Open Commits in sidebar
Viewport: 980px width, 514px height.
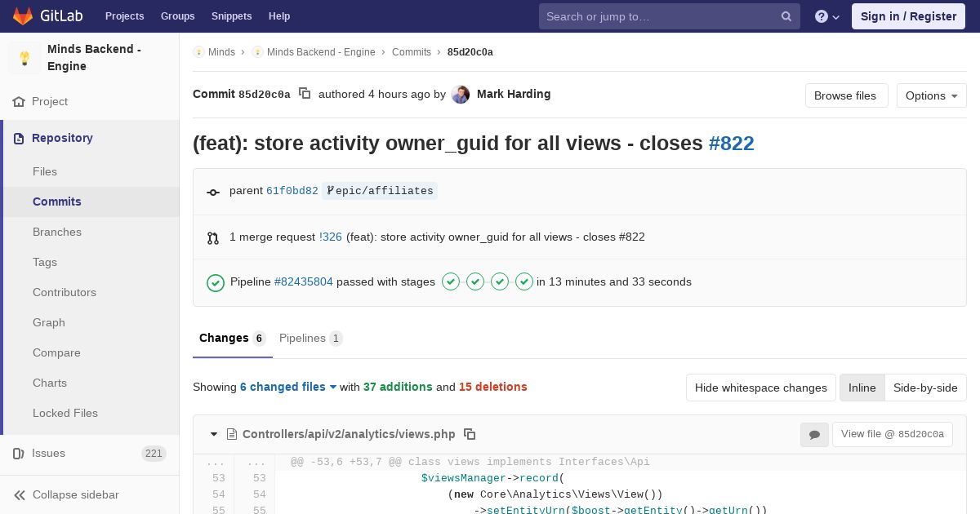tap(57, 202)
